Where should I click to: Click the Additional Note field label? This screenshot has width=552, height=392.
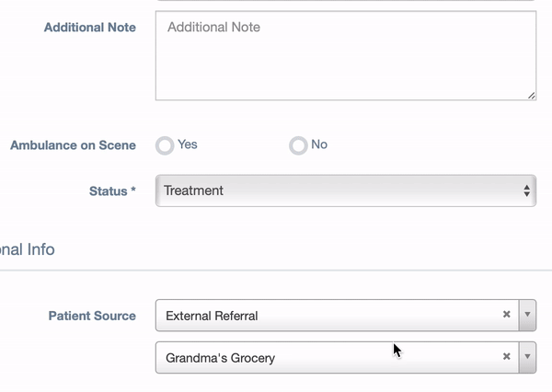pos(90,28)
